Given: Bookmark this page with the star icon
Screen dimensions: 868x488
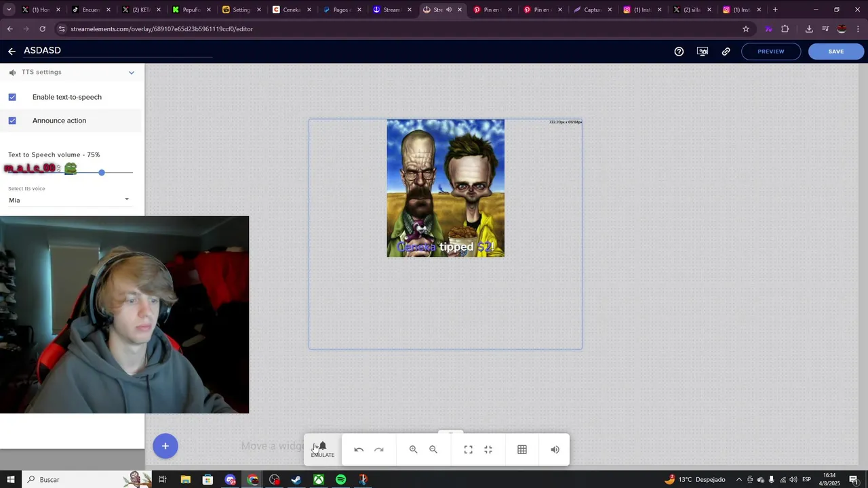Looking at the screenshot, I should point(746,29).
